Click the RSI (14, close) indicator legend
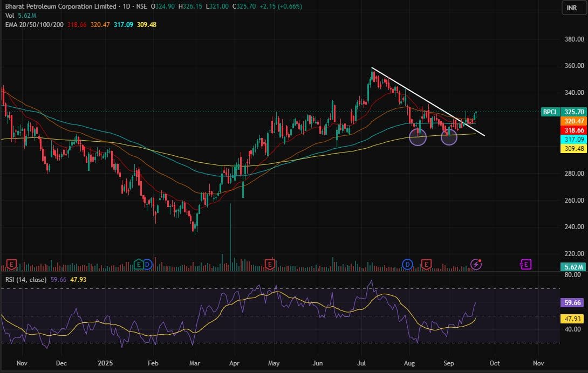The height and width of the screenshot is (373, 588). (x=25, y=279)
